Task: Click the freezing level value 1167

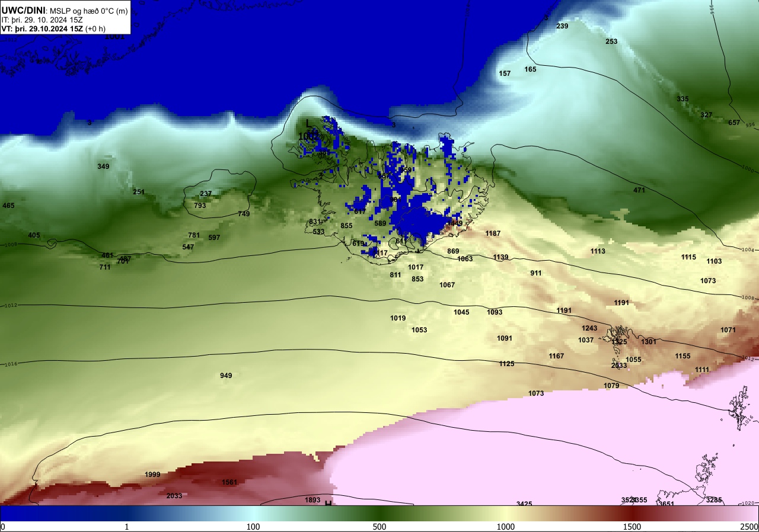Action: [x=556, y=356]
